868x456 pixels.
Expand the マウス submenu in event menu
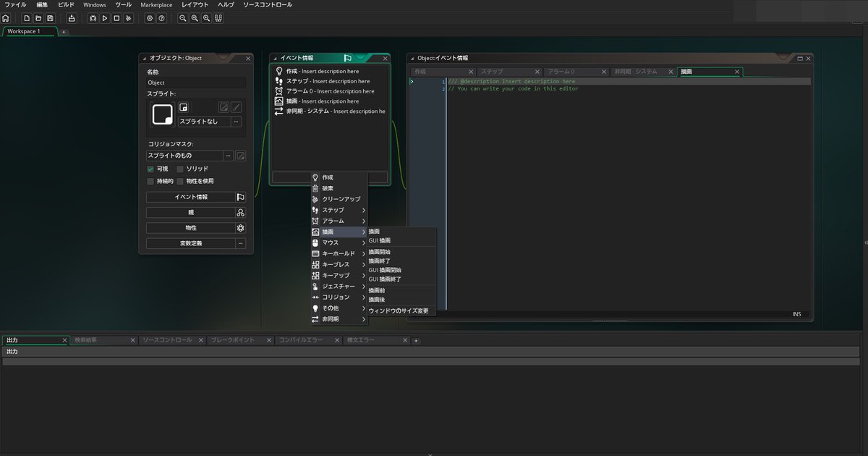click(x=340, y=242)
